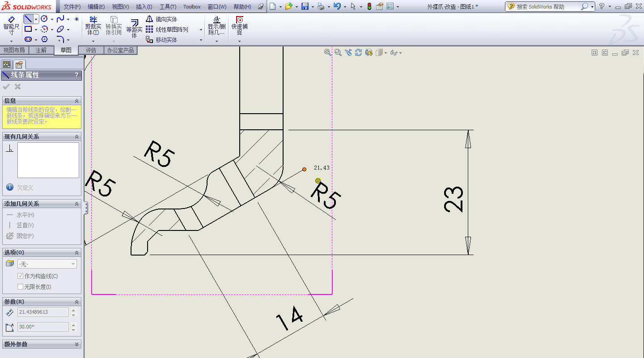
Task: Click green checkmark to accept line
Action: [x=6, y=87]
